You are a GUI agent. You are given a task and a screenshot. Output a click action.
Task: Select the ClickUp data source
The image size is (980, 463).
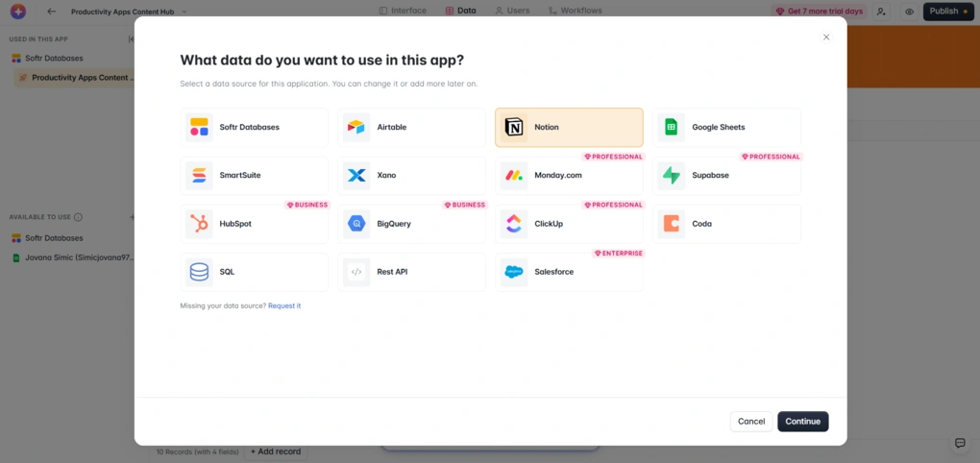click(570, 224)
